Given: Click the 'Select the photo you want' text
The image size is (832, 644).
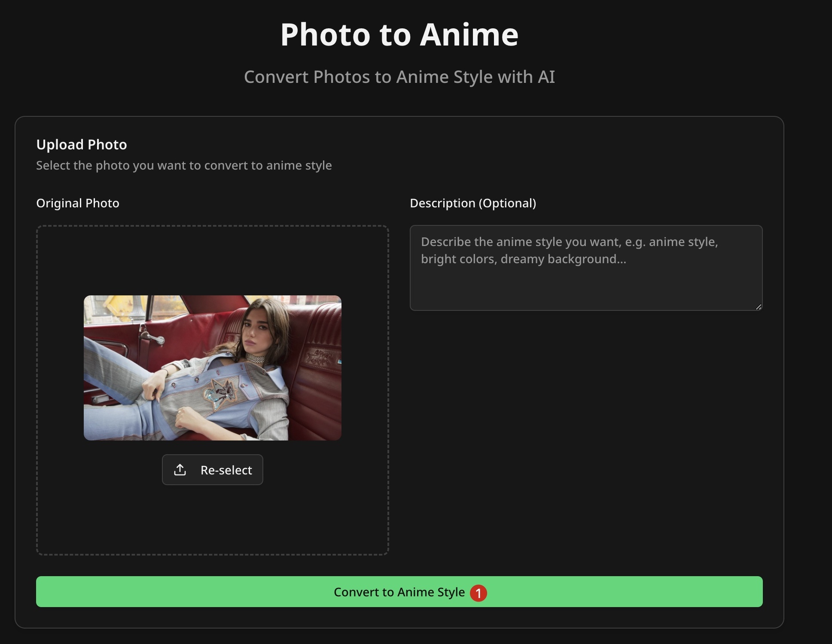Looking at the screenshot, I should pyautogui.click(x=184, y=165).
